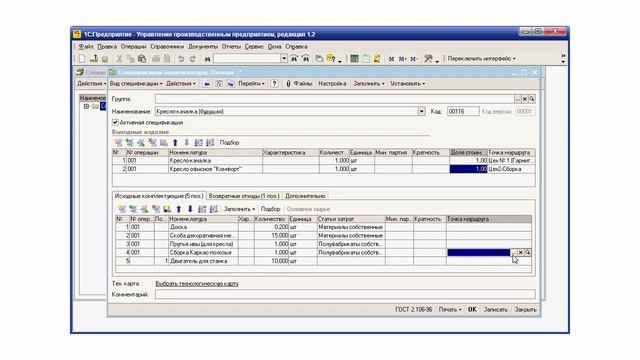Click the New document icon in main toolbar
The width and height of the screenshot is (640, 360).
point(82,59)
